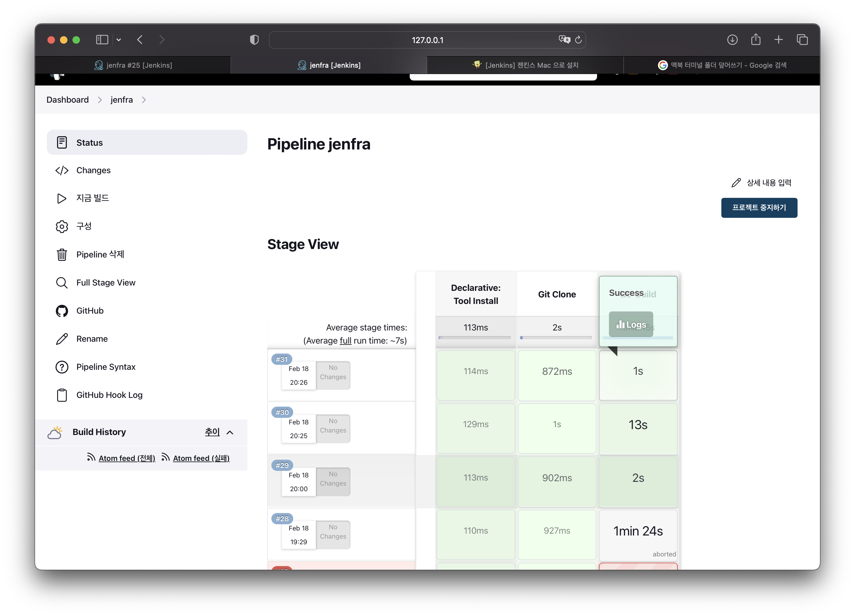This screenshot has width=855, height=616.
Task: Switch to jenfra #25 [Jenkins] tab
Action: tap(133, 65)
